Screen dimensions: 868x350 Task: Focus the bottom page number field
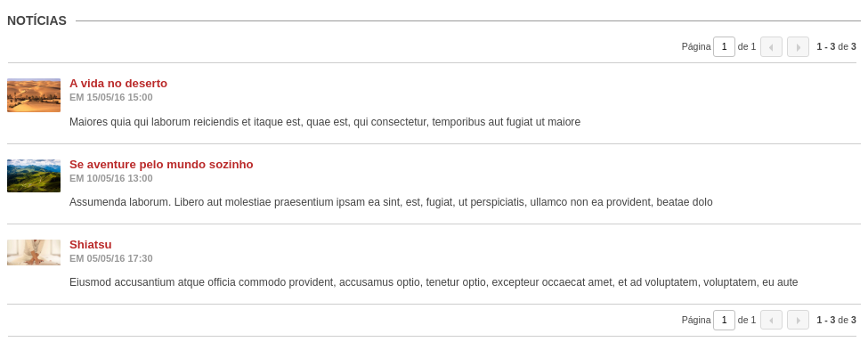click(724, 320)
